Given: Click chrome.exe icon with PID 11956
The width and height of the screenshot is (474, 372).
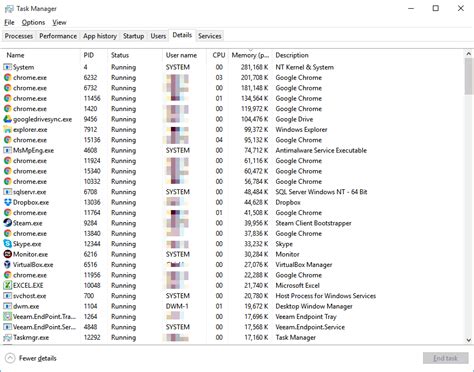Looking at the screenshot, I should pos(7,275).
